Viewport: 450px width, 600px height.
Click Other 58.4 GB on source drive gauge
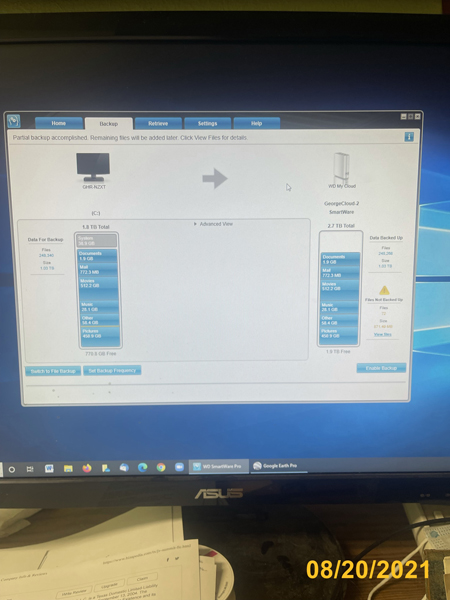click(x=99, y=320)
